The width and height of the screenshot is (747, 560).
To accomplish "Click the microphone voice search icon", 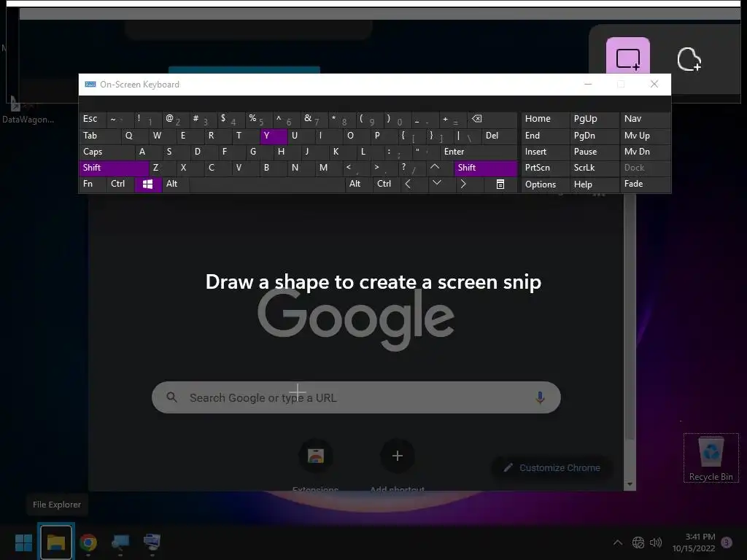I will (540, 397).
